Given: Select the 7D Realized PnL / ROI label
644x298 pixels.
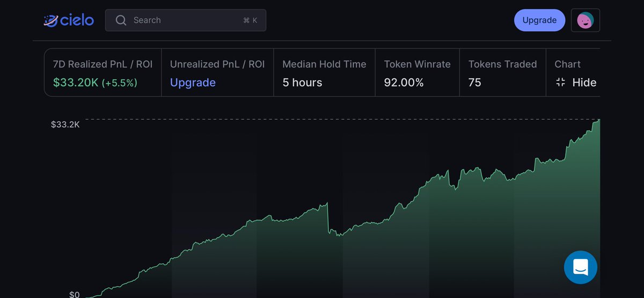Looking at the screenshot, I should pyautogui.click(x=103, y=64).
